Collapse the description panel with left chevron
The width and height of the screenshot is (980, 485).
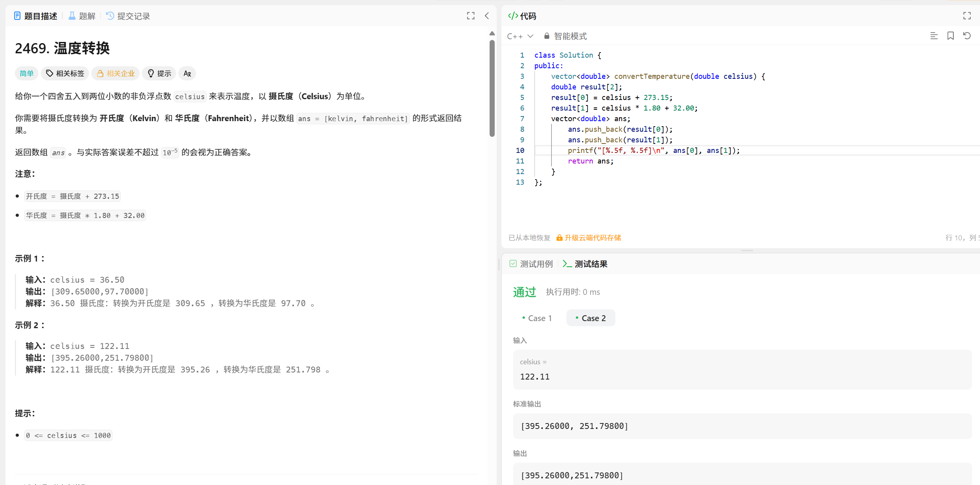pyautogui.click(x=487, y=16)
